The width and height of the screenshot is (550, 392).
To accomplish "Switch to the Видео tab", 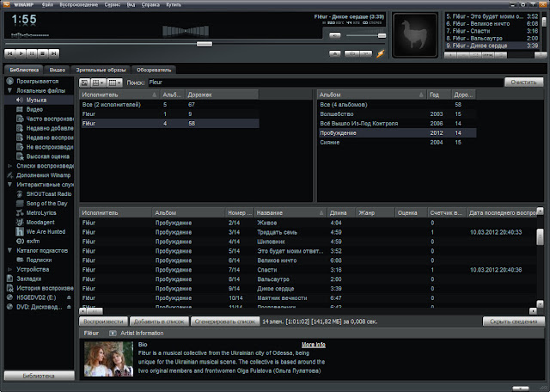I will [x=58, y=70].
